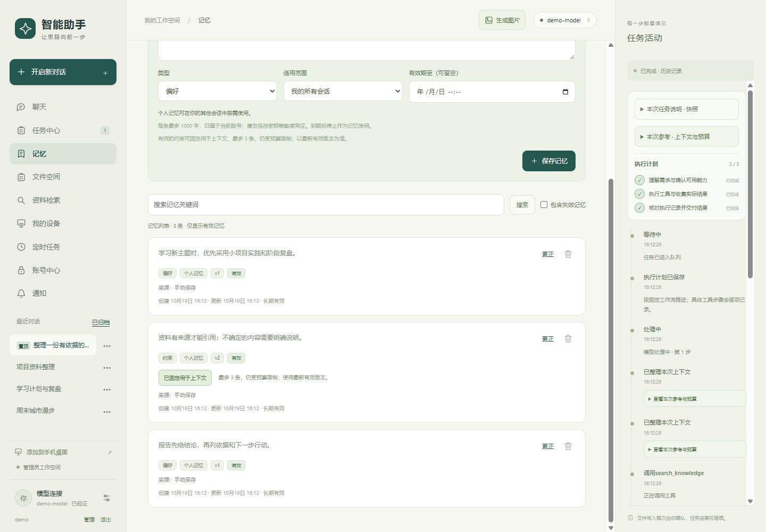
Task: Open 通知 bell icon
Action: tap(21, 293)
